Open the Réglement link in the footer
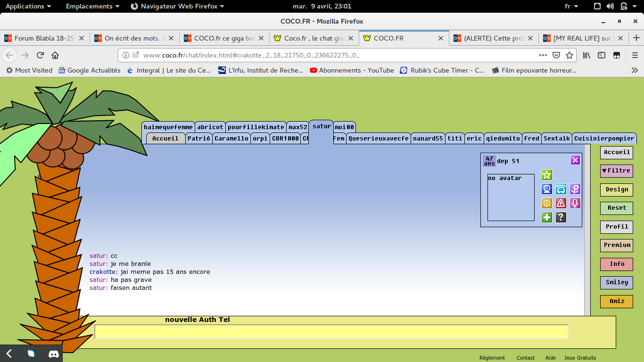This screenshot has height=362, width=644. tap(492, 358)
